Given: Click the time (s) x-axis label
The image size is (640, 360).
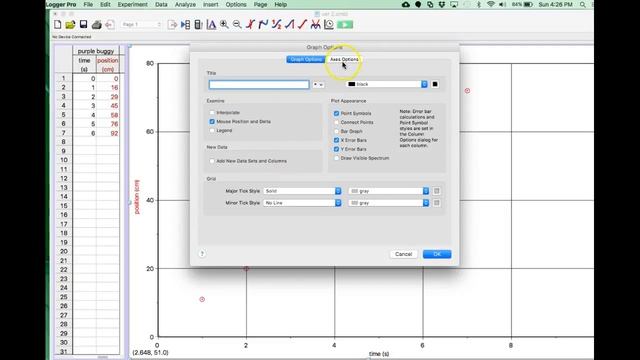Looking at the screenshot, I should point(379,354).
